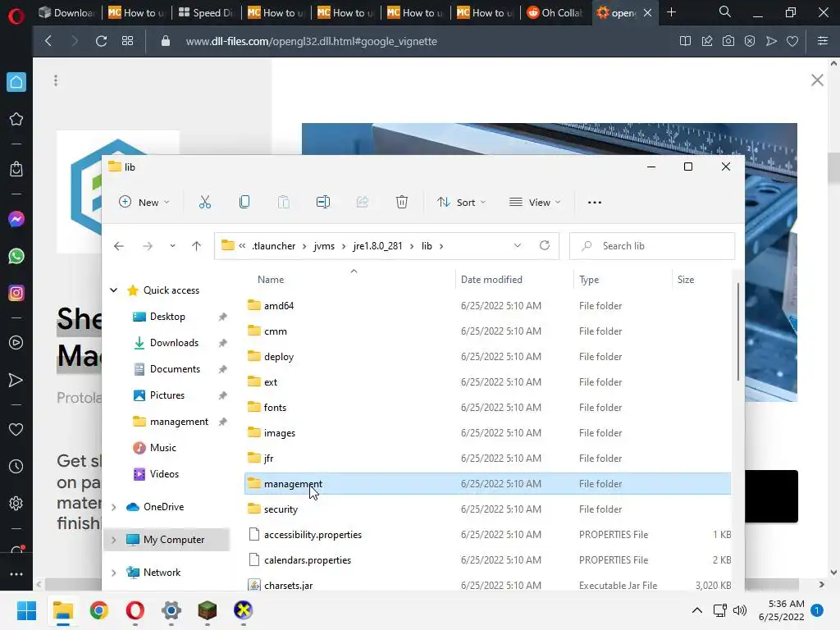This screenshot has width=840, height=630.
Task: Click the volume icon in system tray
Action: pyautogui.click(x=740, y=610)
